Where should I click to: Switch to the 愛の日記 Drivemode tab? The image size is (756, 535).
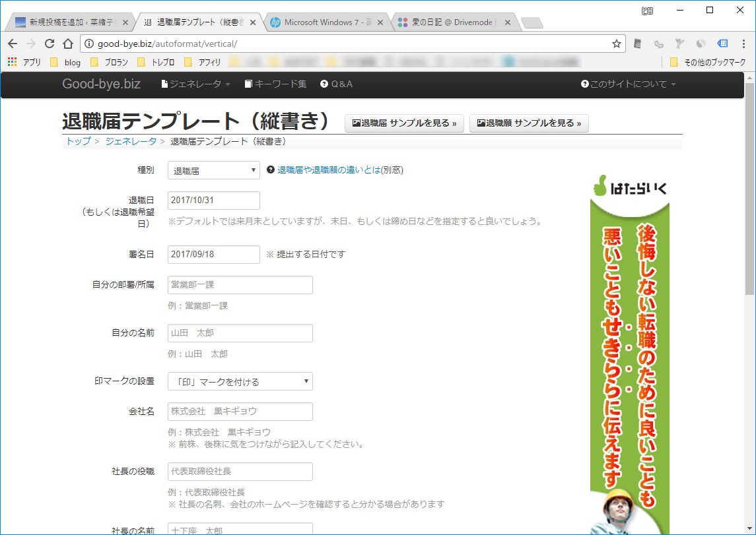454,22
